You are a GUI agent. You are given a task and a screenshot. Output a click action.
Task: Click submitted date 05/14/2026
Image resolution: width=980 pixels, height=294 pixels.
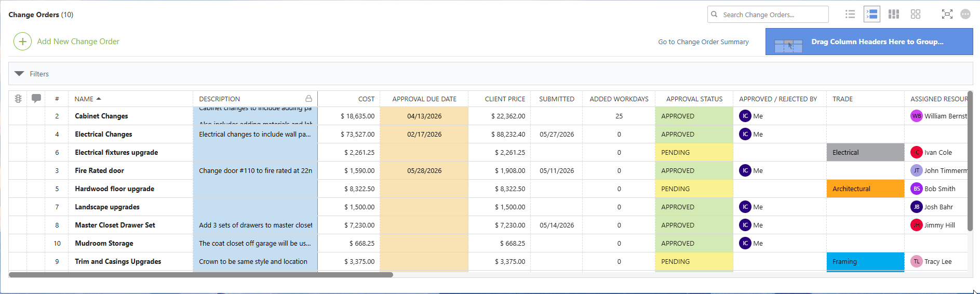557,225
